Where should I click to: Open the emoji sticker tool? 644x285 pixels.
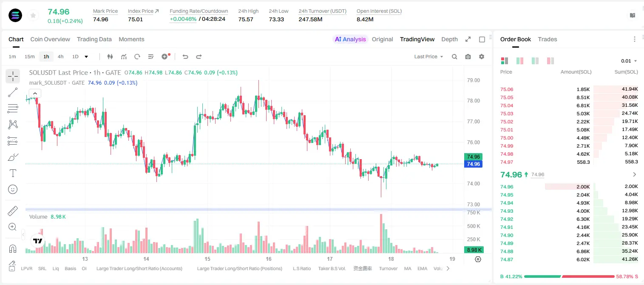(13, 189)
